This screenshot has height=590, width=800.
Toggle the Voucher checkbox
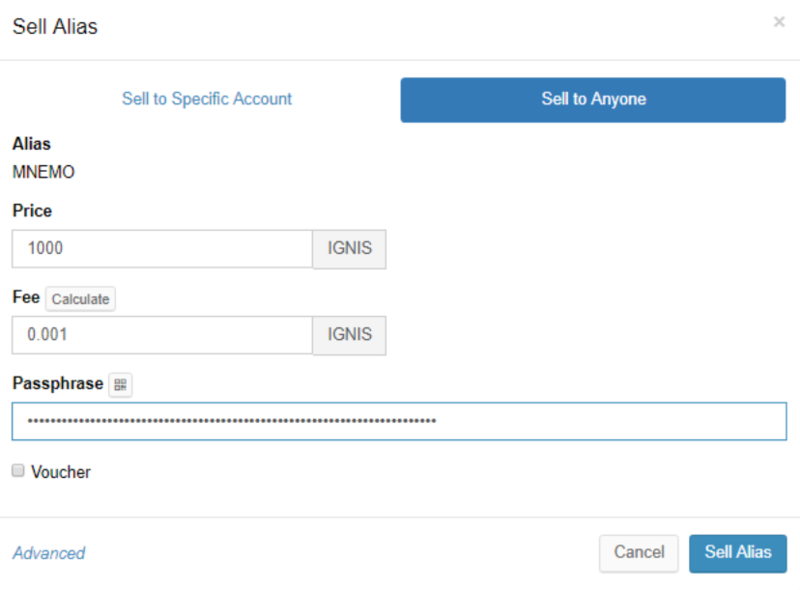click(x=18, y=471)
